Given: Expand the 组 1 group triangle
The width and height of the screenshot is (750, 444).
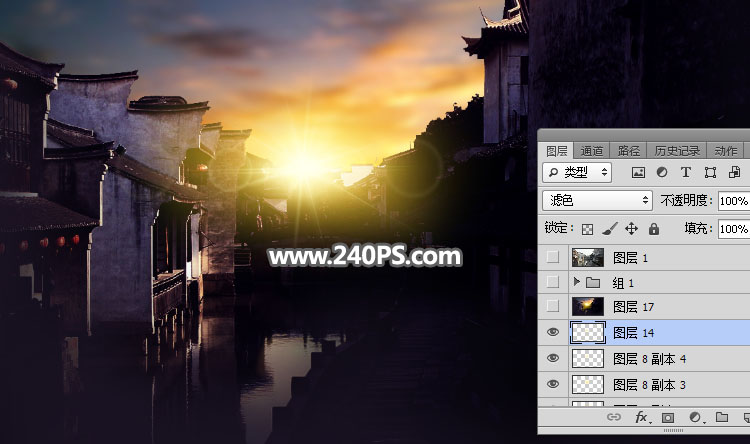Looking at the screenshot, I should 576,282.
